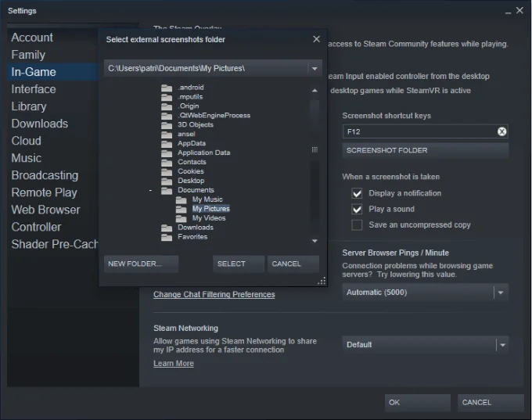Click the ansel folder icon
The image size is (532, 420).
click(x=166, y=135)
